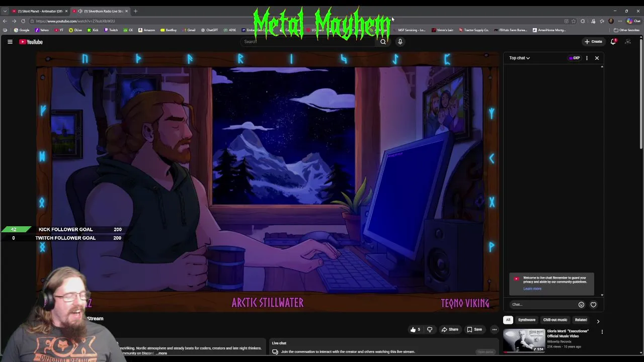Open the Kick bookmark
The width and height of the screenshot is (644, 362).
click(93, 30)
